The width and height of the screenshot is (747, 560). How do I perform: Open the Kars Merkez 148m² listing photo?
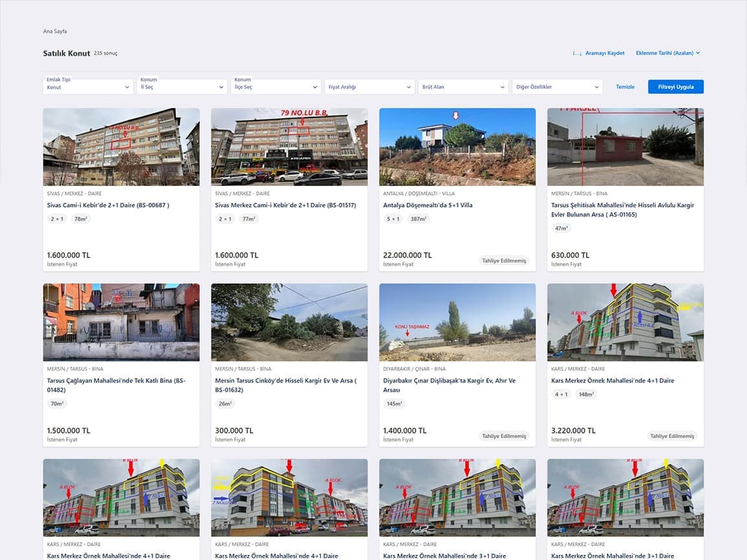point(626,322)
